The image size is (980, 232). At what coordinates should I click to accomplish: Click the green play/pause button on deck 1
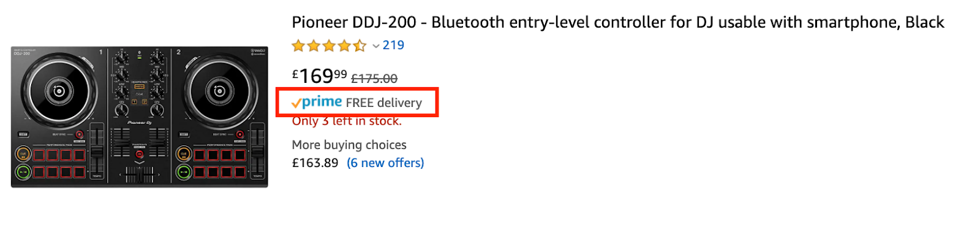click(x=23, y=172)
